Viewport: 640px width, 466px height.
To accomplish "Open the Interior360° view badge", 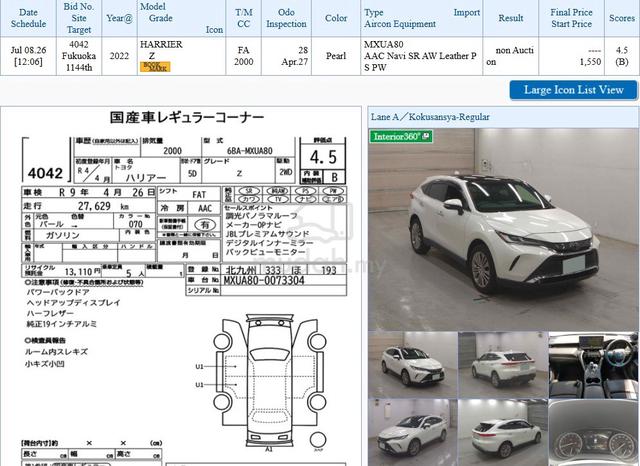I will coord(401,136).
